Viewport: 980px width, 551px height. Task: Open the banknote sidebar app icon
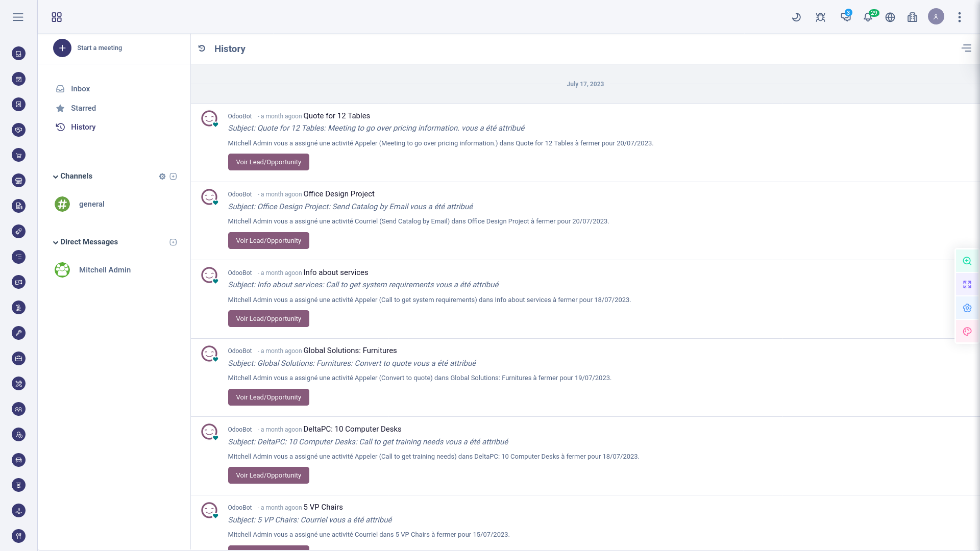click(18, 282)
